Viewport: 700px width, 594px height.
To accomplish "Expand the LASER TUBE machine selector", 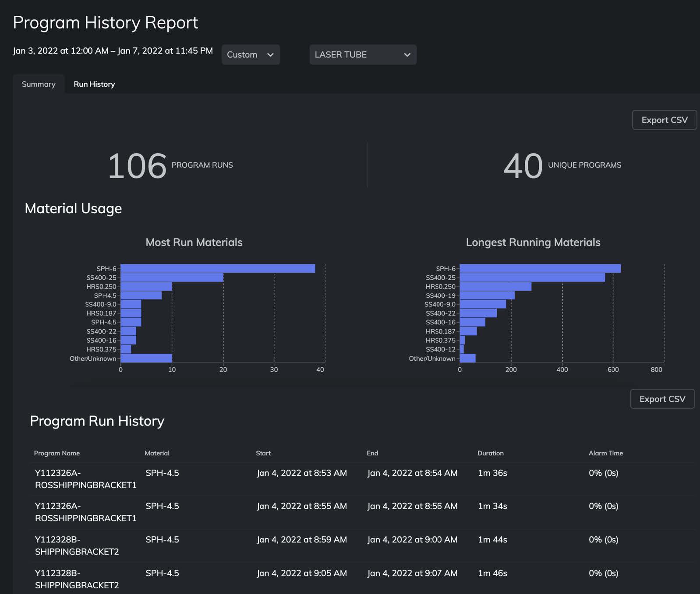I will pyautogui.click(x=362, y=55).
